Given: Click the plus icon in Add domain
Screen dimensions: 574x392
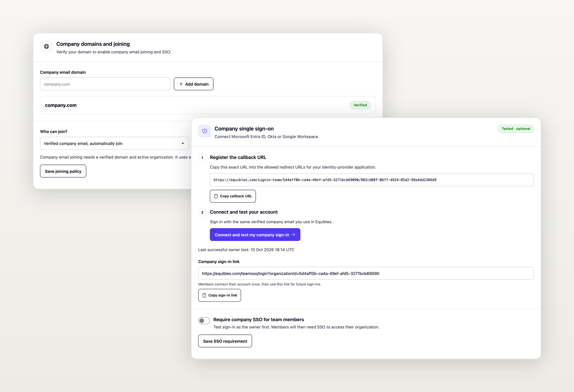Looking at the screenshot, I should click(181, 84).
